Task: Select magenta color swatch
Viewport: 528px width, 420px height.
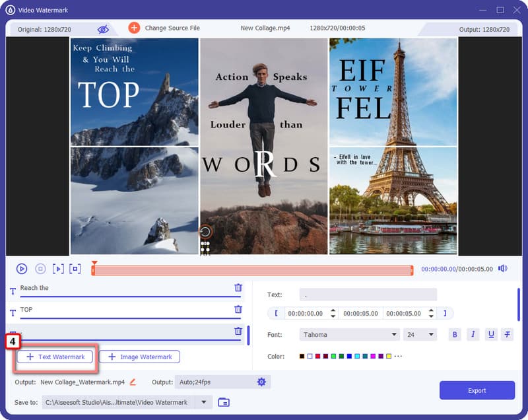Action: coord(373,357)
